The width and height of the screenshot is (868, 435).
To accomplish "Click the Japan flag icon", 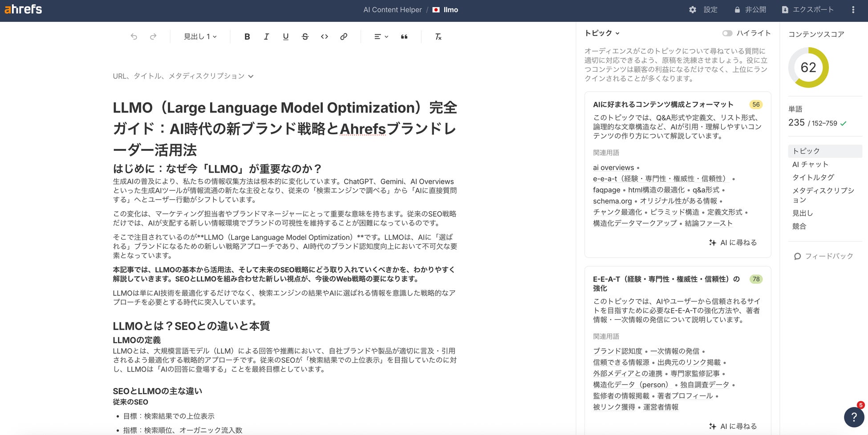I will 436,10.
